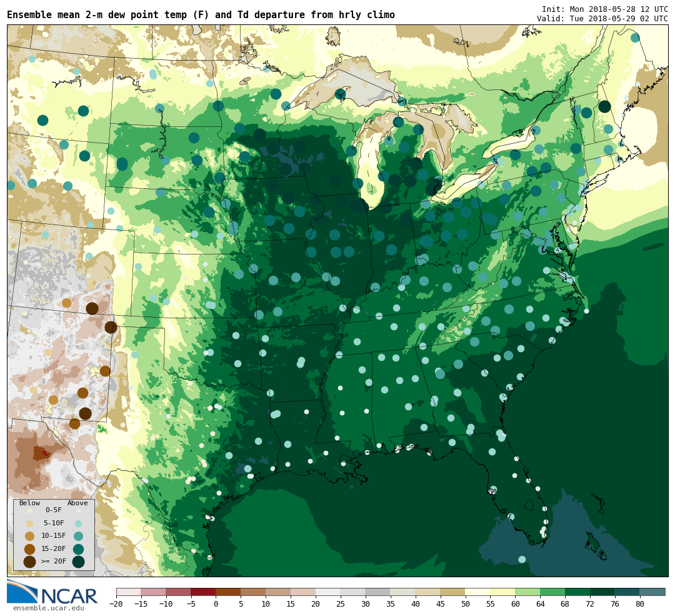
Task: Select the colorbar swatch between 30 and 35
Action: click(378, 592)
